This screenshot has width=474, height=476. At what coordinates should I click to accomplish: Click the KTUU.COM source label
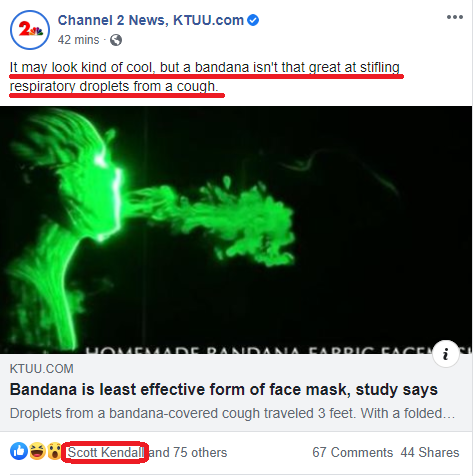(42, 369)
